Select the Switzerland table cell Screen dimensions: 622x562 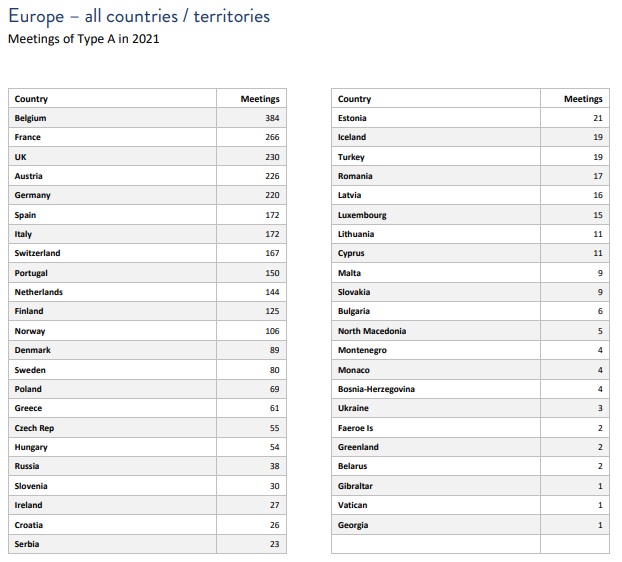pos(38,253)
